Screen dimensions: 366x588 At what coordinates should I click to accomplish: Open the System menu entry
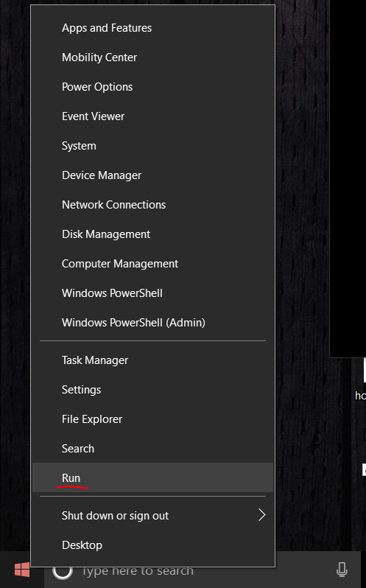pos(153,145)
